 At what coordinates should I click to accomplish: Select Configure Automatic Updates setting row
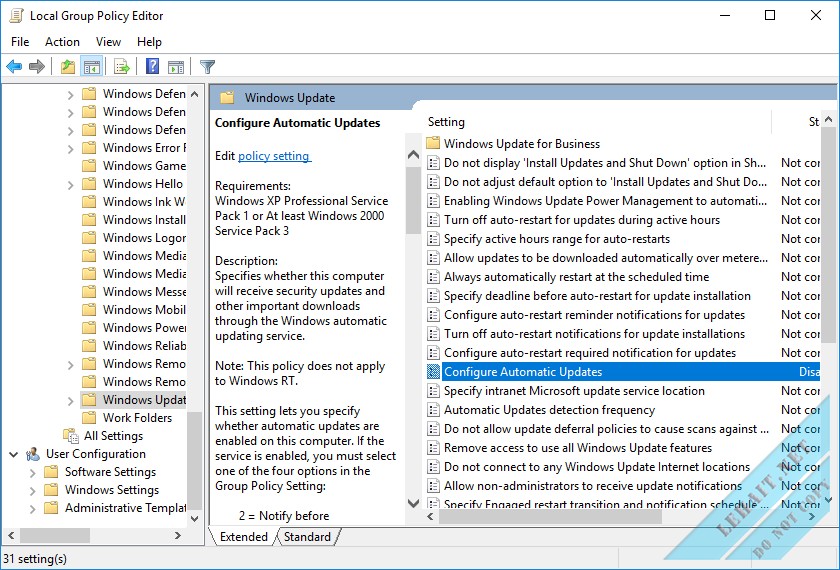click(x=623, y=372)
